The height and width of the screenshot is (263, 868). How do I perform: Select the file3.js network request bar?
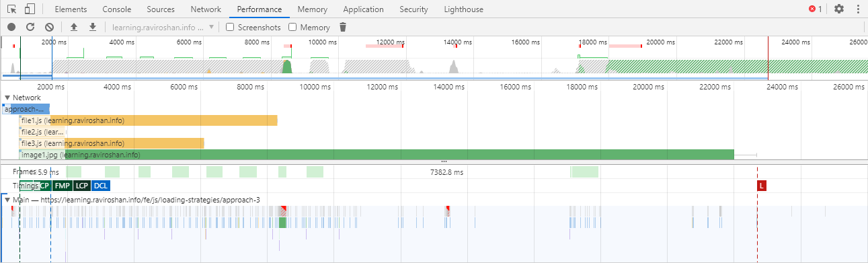[112, 143]
